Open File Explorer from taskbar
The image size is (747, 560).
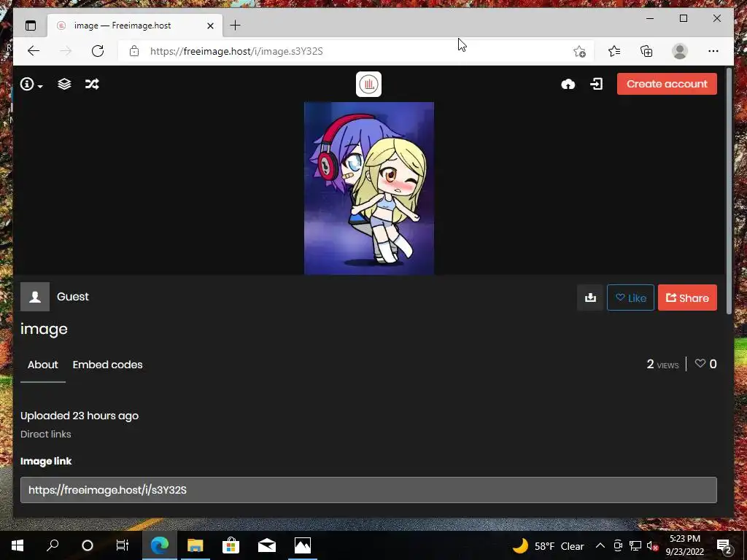[x=195, y=545]
